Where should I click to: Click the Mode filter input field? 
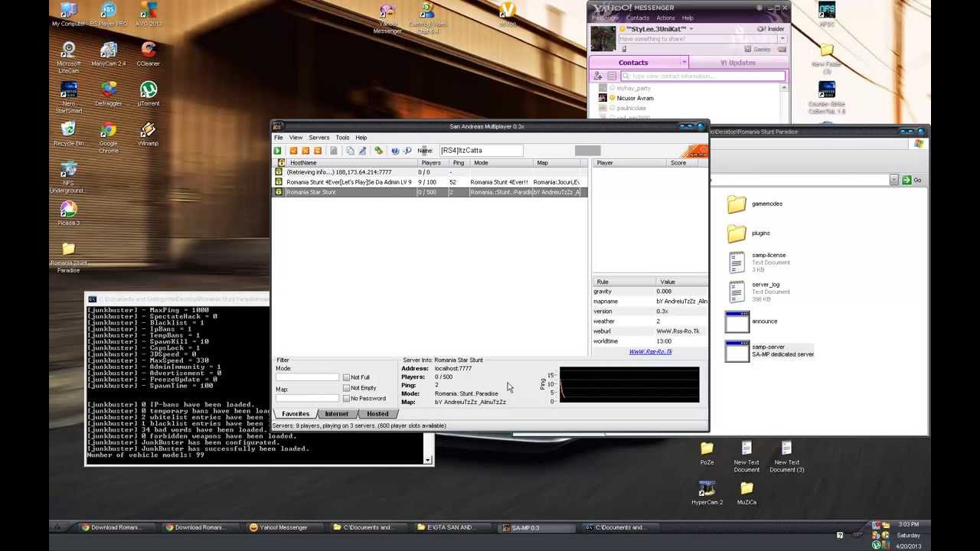tap(307, 377)
